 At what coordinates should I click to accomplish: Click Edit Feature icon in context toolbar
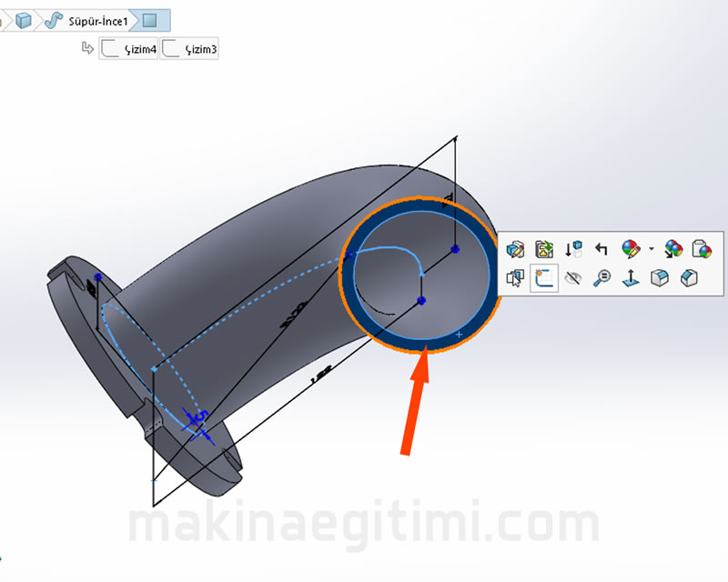pyautogui.click(x=516, y=249)
